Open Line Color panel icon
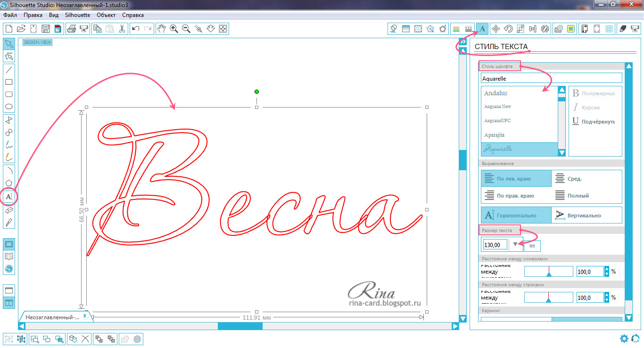The width and height of the screenshot is (644, 348). pos(456,29)
